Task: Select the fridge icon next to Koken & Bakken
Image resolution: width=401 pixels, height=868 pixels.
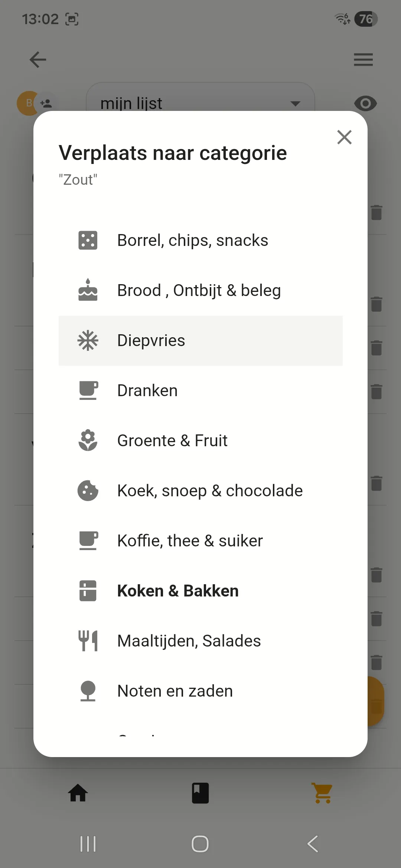Action: tap(88, 591)
